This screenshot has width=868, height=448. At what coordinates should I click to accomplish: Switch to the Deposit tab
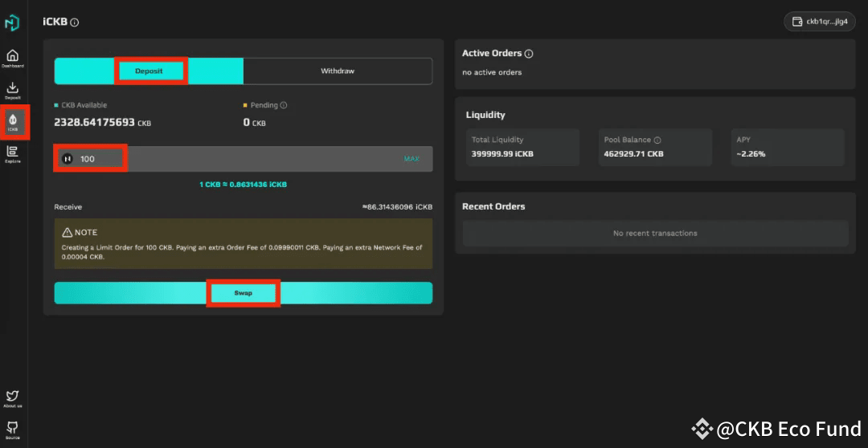tap(149, 71)
